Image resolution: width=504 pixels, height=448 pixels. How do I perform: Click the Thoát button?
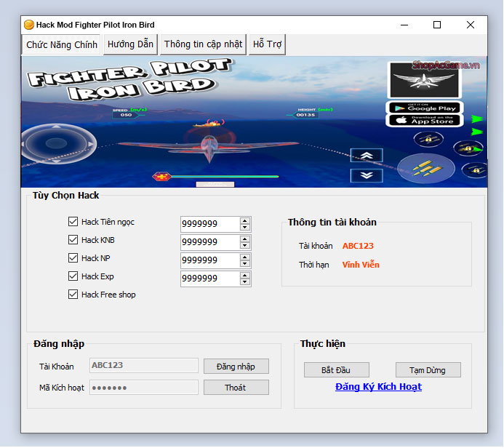(236, 388)
